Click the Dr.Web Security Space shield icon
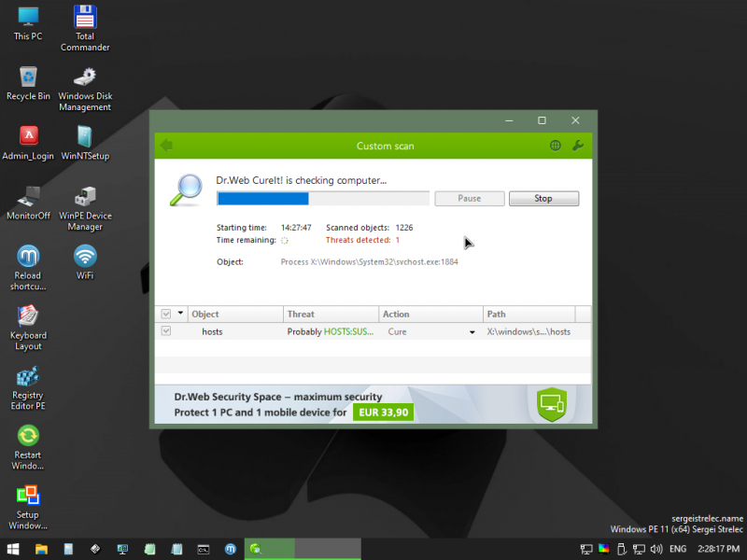Screen dimensions: 747x560 [553, 403]
